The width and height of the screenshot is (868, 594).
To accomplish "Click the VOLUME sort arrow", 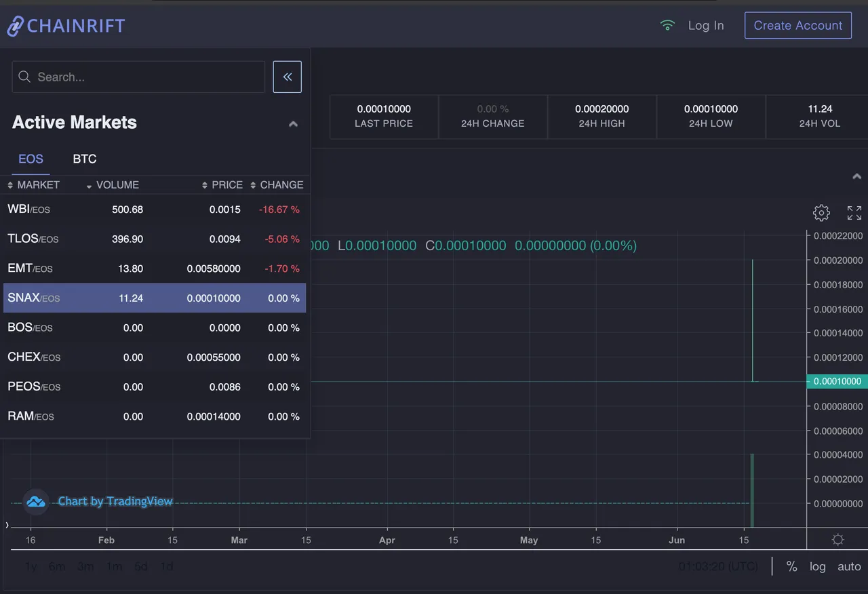I will tap(89, 185).
